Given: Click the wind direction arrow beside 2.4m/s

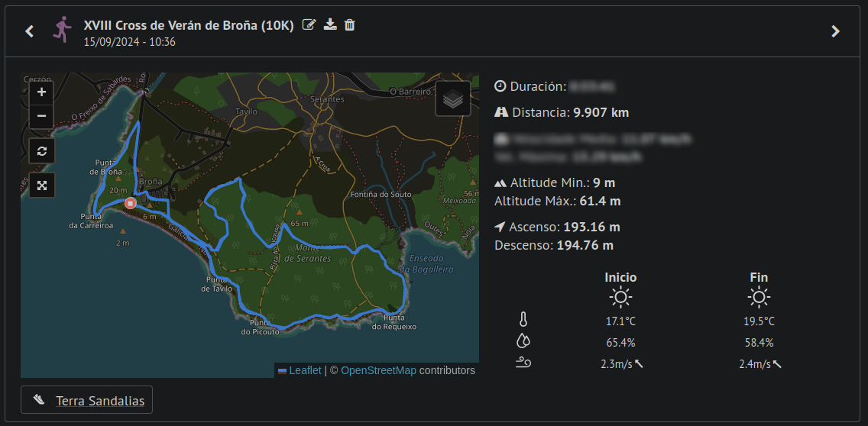Looking at the screenshot, I should tap(777, 363).
